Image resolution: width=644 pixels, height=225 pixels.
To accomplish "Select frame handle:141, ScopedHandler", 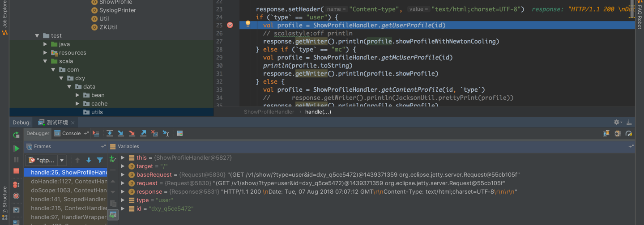I will point(66,199).
